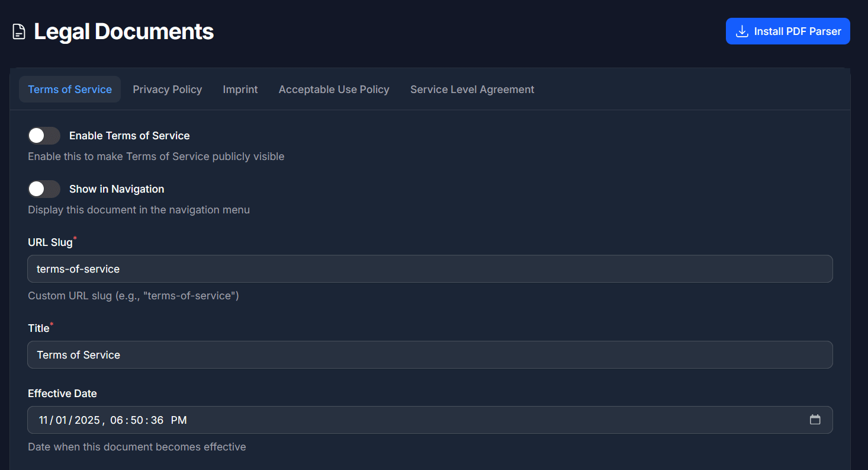Image resolution: width=868 pixels, height=470 pixels.
Task: Select the minutes value in Effective Date
Action: pyautogui.click(x=137, y=420)
